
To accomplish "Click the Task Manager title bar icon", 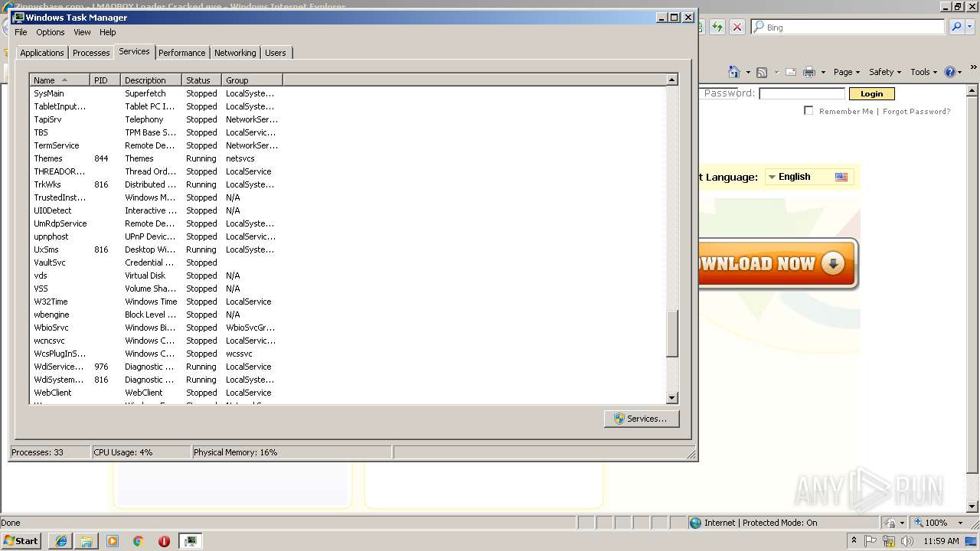I will pyautogui.click(x=18, y=17).
